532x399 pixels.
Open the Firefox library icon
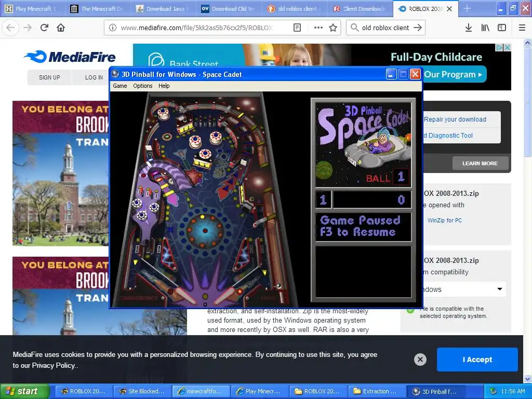coord(485,28)
